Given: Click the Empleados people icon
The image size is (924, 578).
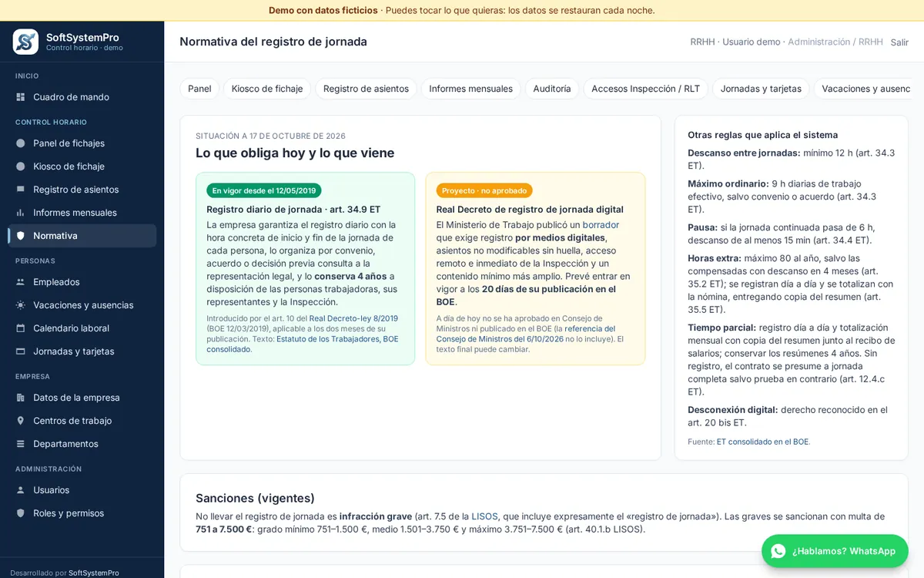Looking at the screenshot, I should [21, 282].
